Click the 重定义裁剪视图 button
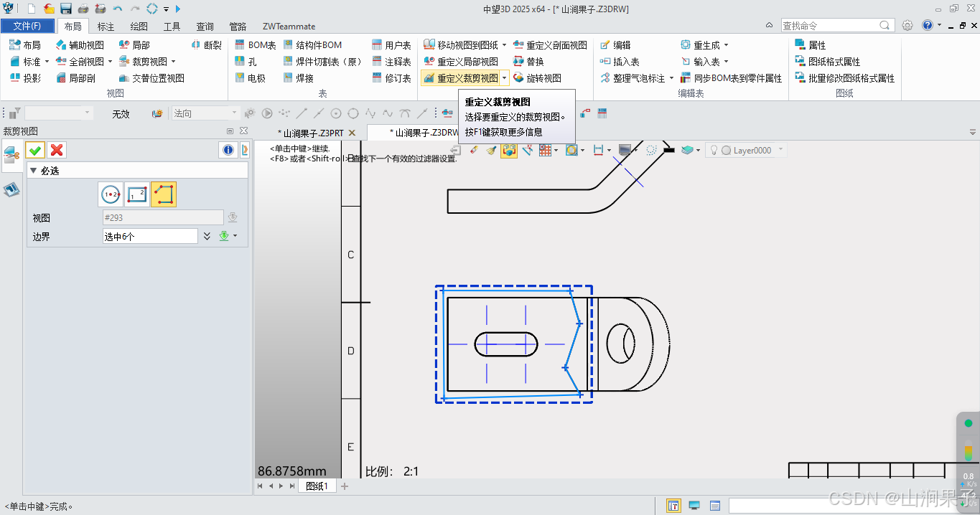This screenshot has width=980, height=515. [460, 78]
